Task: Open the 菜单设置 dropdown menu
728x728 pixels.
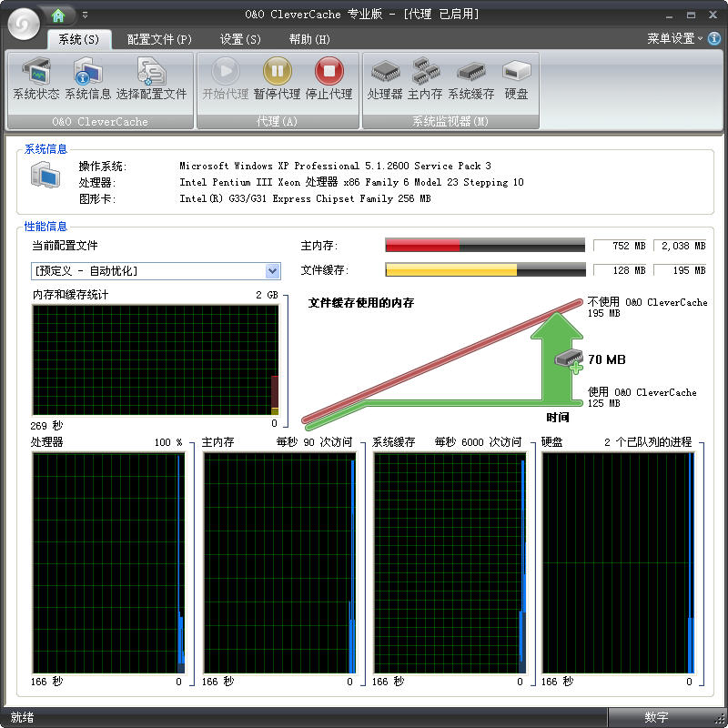Action: (675, 38)
